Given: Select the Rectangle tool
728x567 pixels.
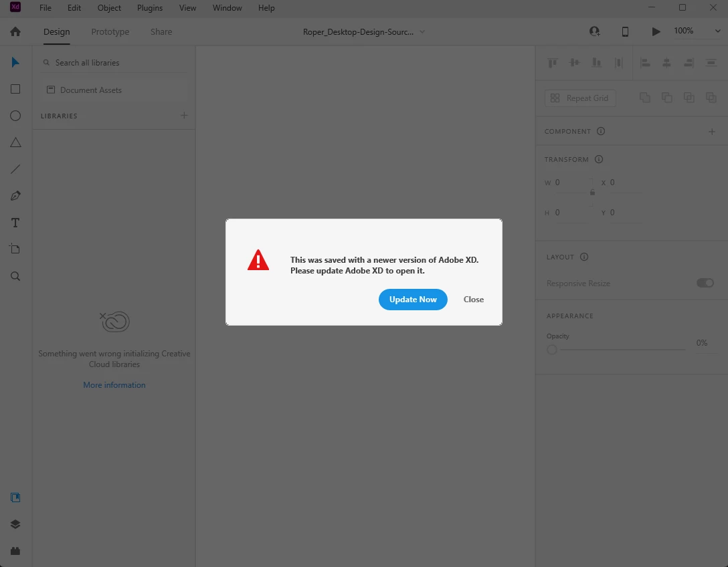Looking at the screenshot, I should 15,89.
